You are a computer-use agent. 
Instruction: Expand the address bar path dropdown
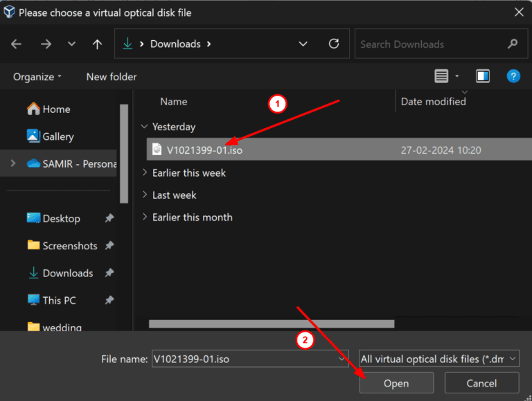pyautogui.click(x=303, y=44)
